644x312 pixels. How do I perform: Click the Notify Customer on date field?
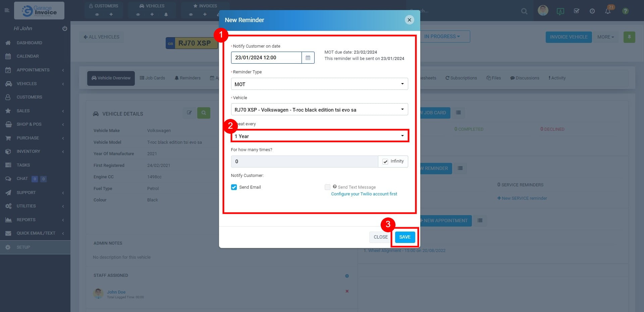267,57
